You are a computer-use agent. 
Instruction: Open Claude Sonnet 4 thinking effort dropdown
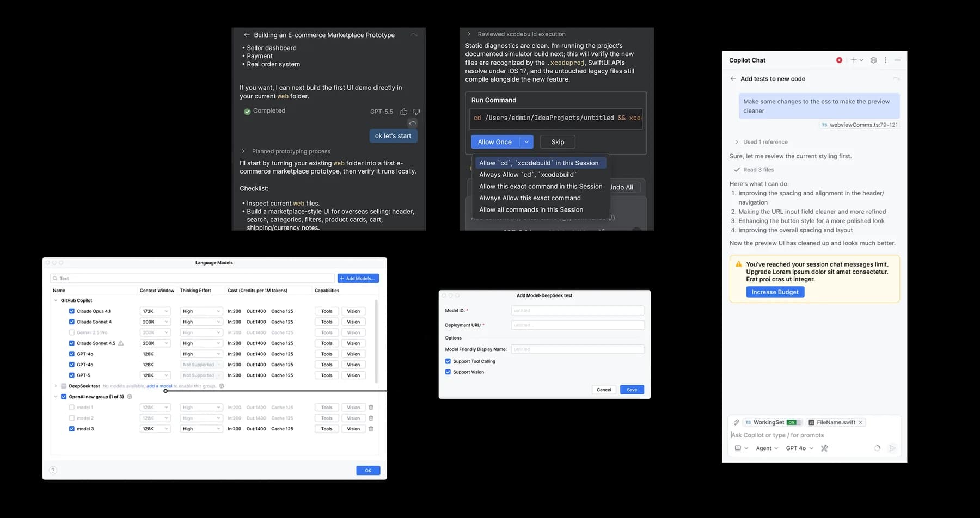point(201,322)
